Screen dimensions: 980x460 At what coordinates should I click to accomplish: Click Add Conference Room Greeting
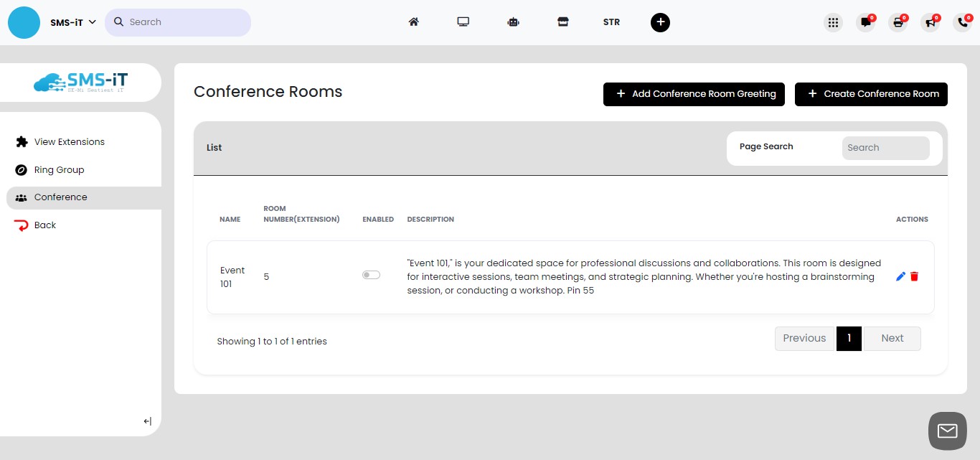click(693, 94)
